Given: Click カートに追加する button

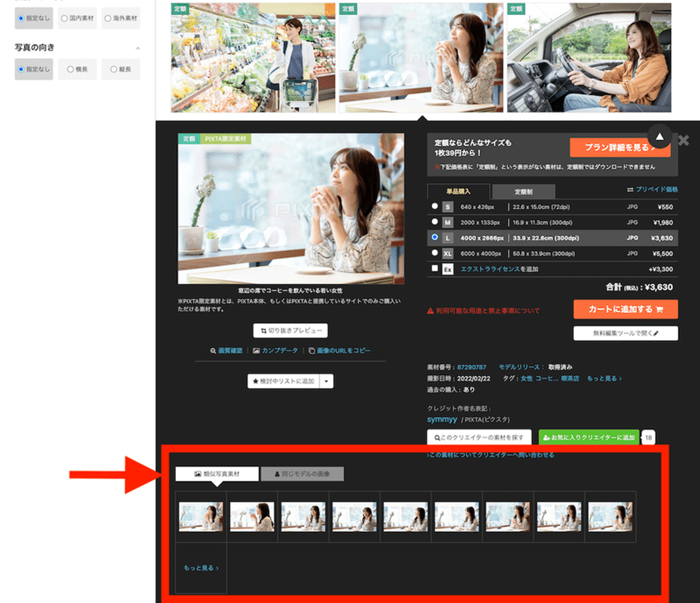Looking at the screenshot, I should 626,309.
